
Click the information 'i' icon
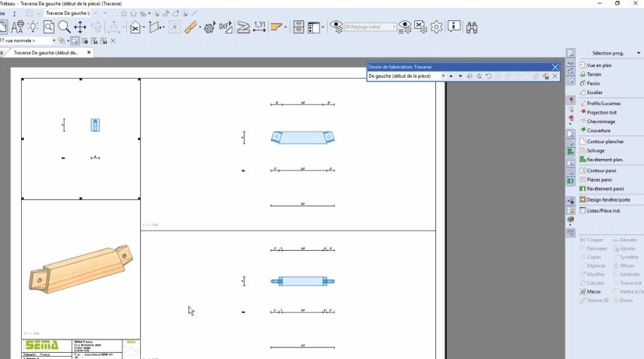[453, 27]
